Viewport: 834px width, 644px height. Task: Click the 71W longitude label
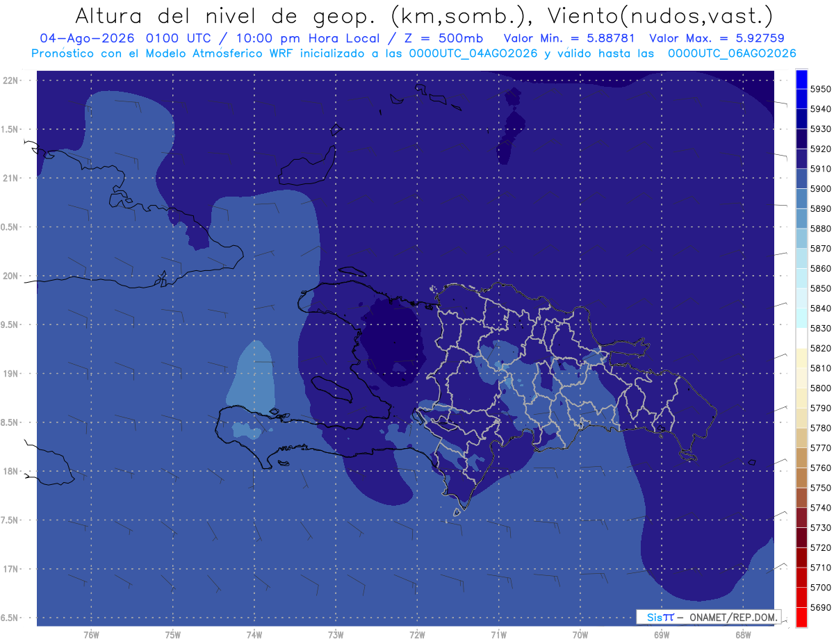coord(498,636)
